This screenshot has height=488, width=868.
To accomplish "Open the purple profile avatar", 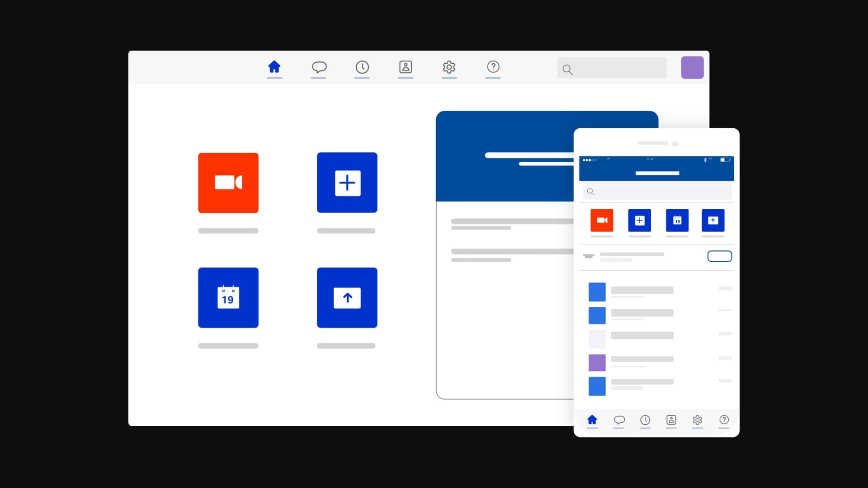I will [692, 68].
